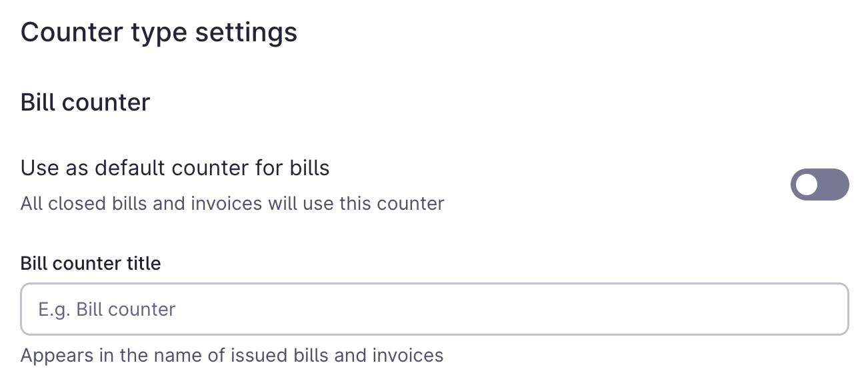Screen dimensions: 868x385
Task: Select the 'Bill counter' section heading
Action: click(x=85, y=101)
